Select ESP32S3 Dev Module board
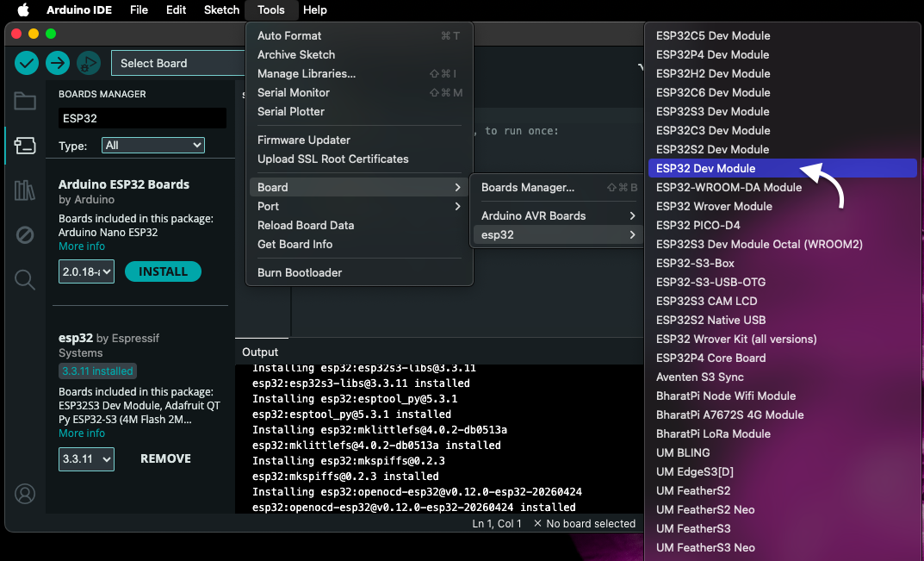The height and width of the screenshot is (561, 924). click(783, 111)
